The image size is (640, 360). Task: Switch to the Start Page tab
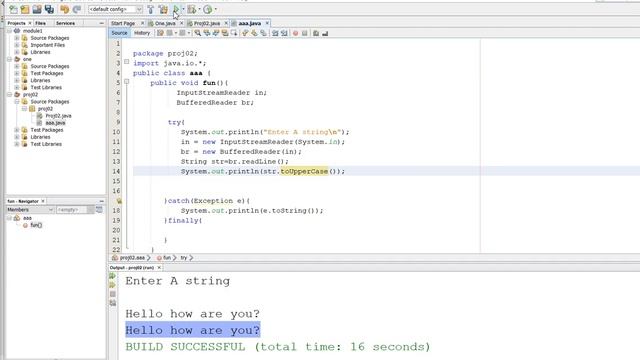(123, 23)
